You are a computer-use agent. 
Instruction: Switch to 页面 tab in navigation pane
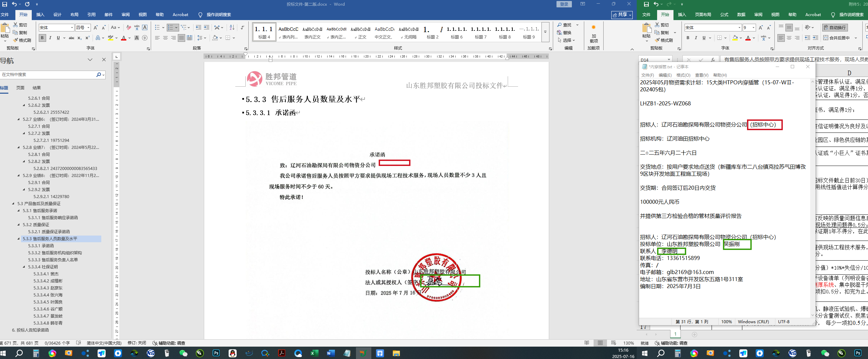(x=20, y=88)
